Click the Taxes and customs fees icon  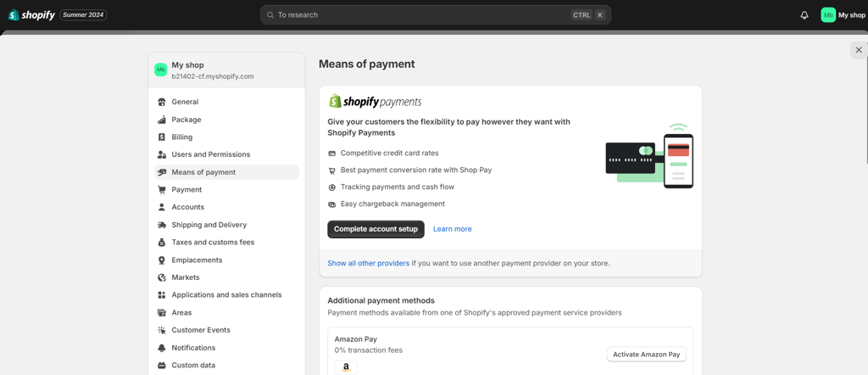click(x=162, y=242)
